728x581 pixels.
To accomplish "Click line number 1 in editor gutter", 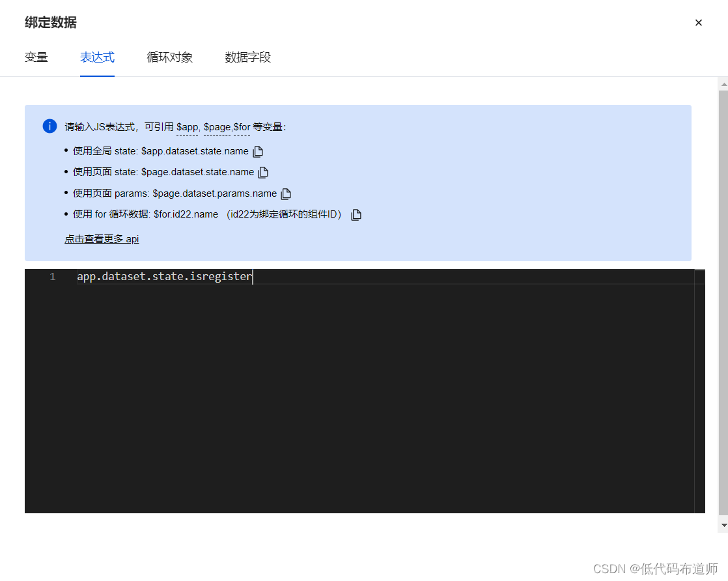I will click(x=53, y=277).
